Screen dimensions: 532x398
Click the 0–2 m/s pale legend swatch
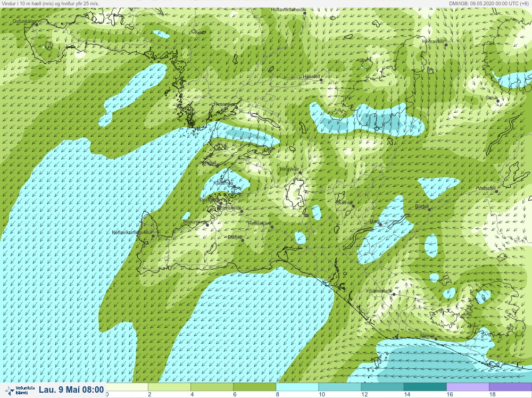coord(127,387)
